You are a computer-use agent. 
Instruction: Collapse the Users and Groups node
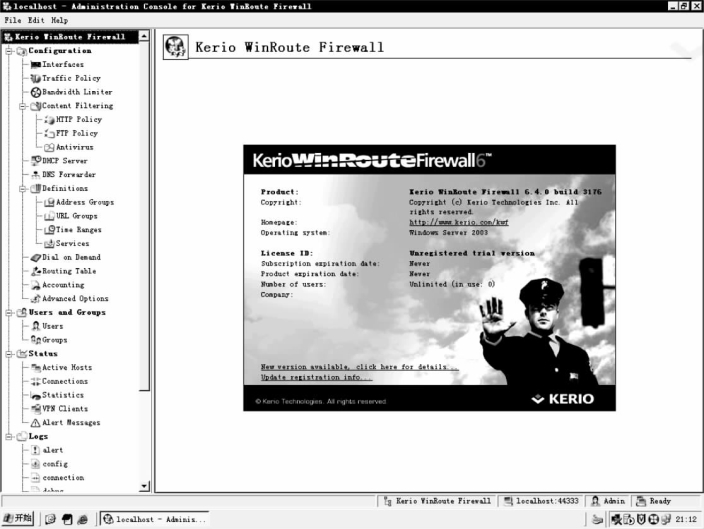[9, 313]
